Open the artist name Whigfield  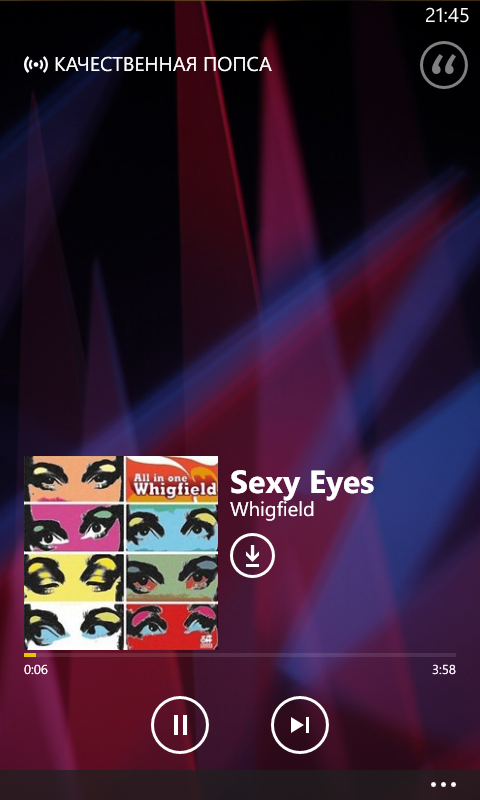click(x=272, y=509)
